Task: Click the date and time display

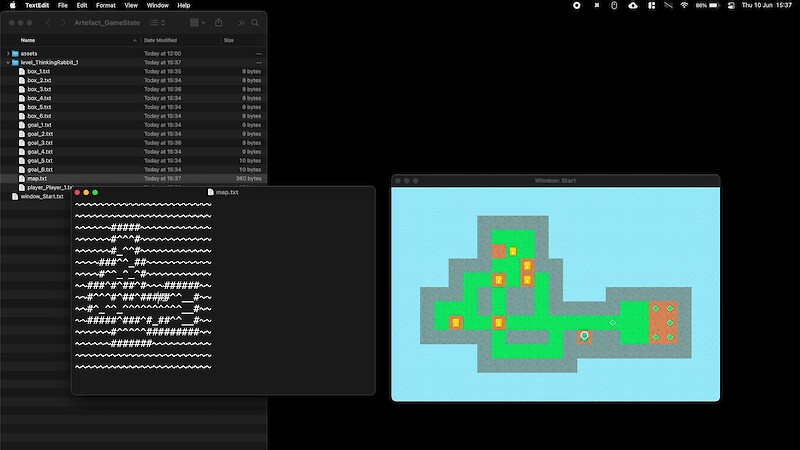Action: coord(767,5)
